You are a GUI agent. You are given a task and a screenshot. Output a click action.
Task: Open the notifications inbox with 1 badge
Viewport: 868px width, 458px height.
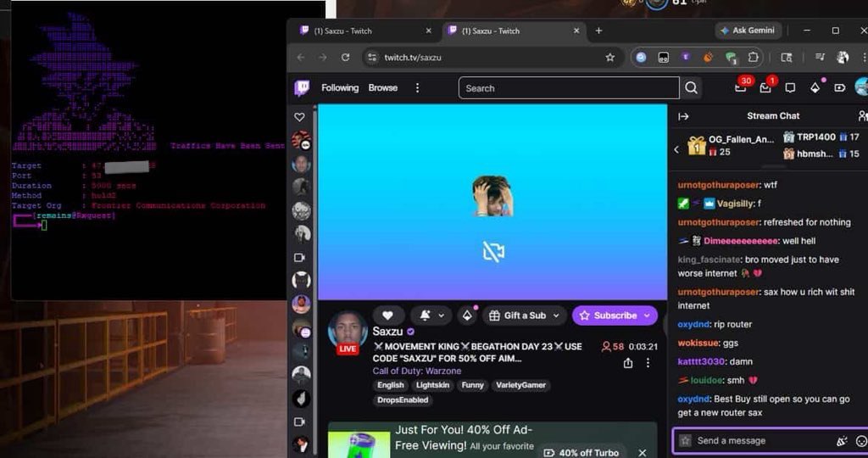765,87
